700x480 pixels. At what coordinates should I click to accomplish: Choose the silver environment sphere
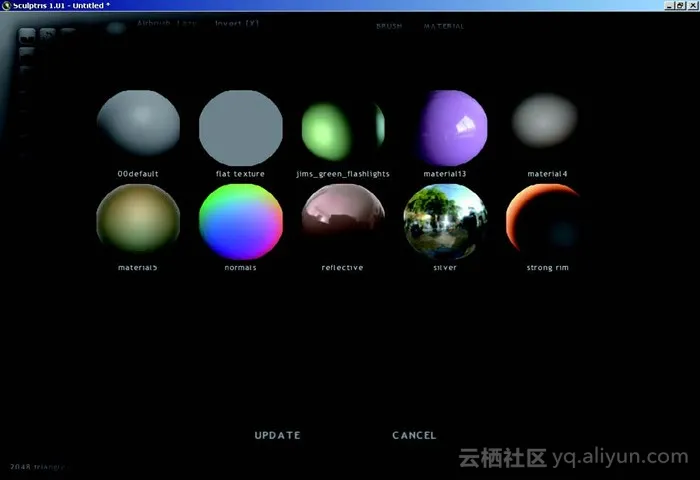[x=445, y=221]
